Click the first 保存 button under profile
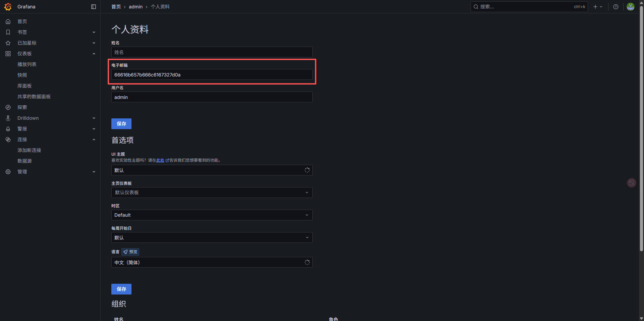This screenshot has width=644, height=321. click(x=121, y=124)
